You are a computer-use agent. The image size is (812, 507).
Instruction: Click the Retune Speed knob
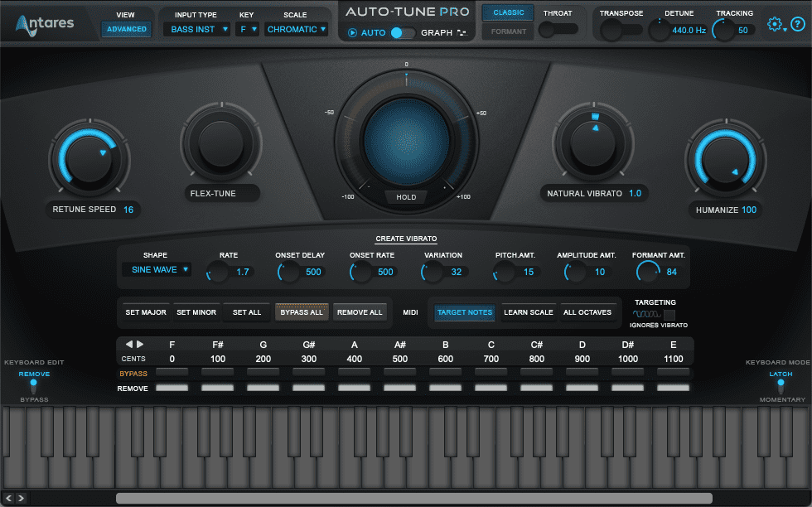pyautogui.click(x=89, y=160)
